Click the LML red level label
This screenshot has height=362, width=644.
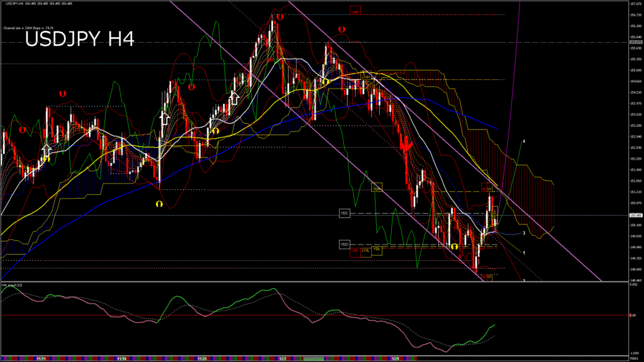(x=355, y=251)
